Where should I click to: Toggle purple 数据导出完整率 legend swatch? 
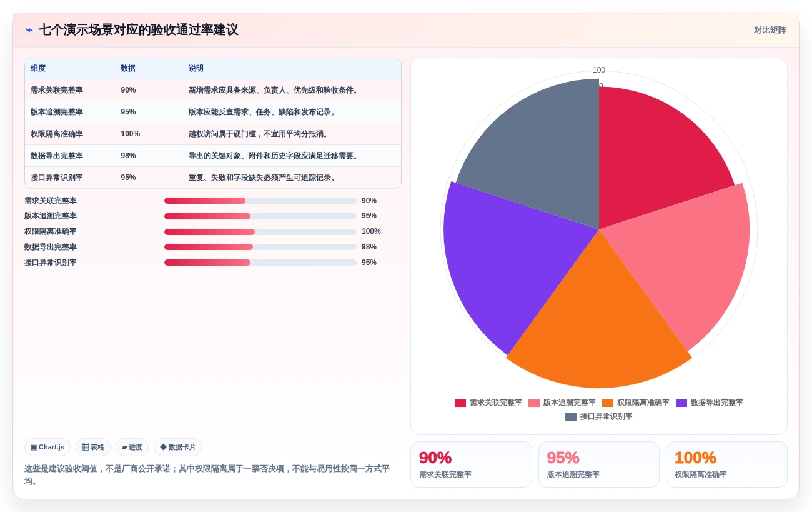point(681,403)
